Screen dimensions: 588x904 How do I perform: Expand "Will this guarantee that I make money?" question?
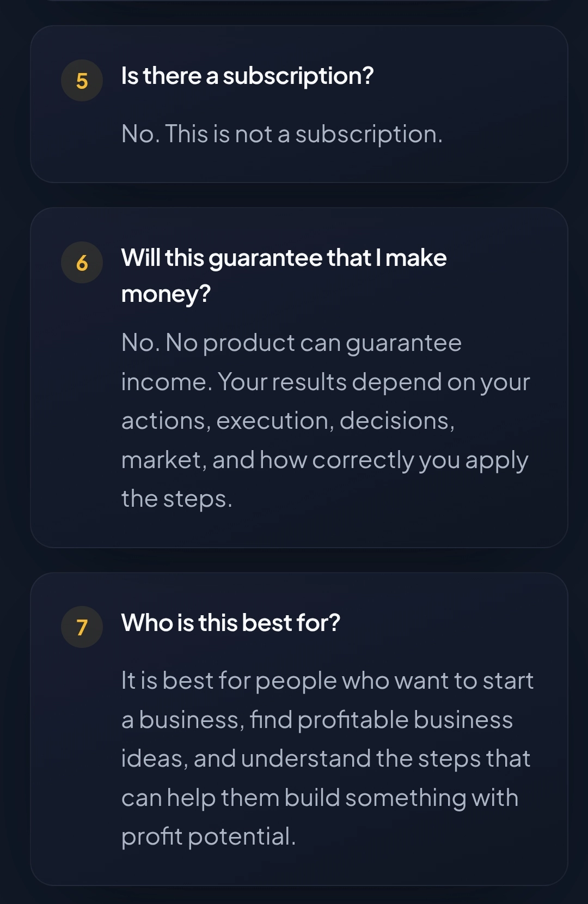(284, 276)
